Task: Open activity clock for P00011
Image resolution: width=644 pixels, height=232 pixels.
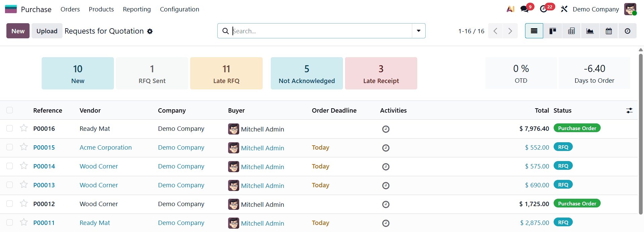Action: coord(386,223)
